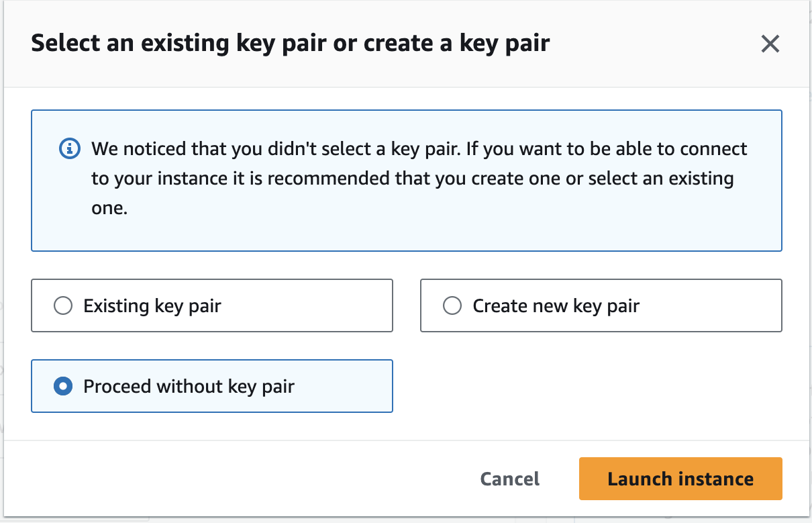Click the dialog heading "Select an existing key pair"
The height and width of the screenshot is (523, 812).
[290, 44]
